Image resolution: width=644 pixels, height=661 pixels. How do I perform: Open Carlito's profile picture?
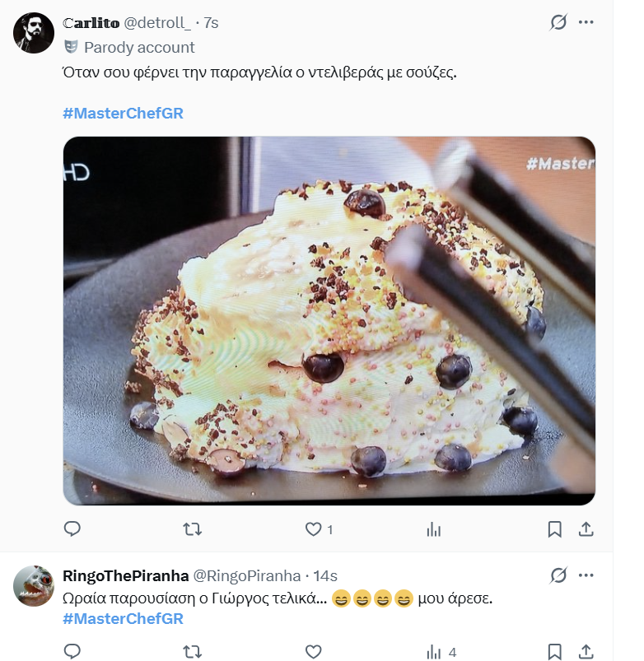click(x=34, y=34)
